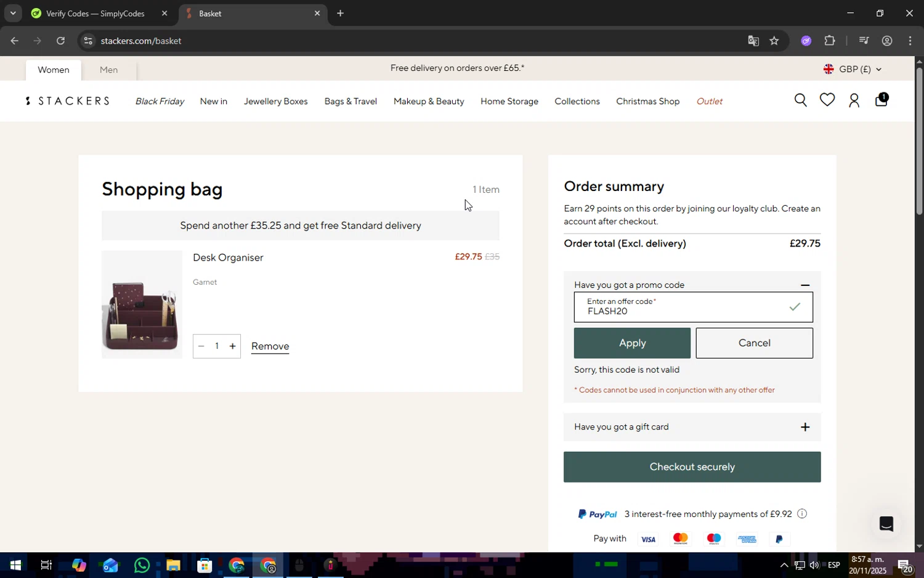Screen dimensions: 924x578
Task: Click the translate page icon in address bar
Action: click(753, 41)
